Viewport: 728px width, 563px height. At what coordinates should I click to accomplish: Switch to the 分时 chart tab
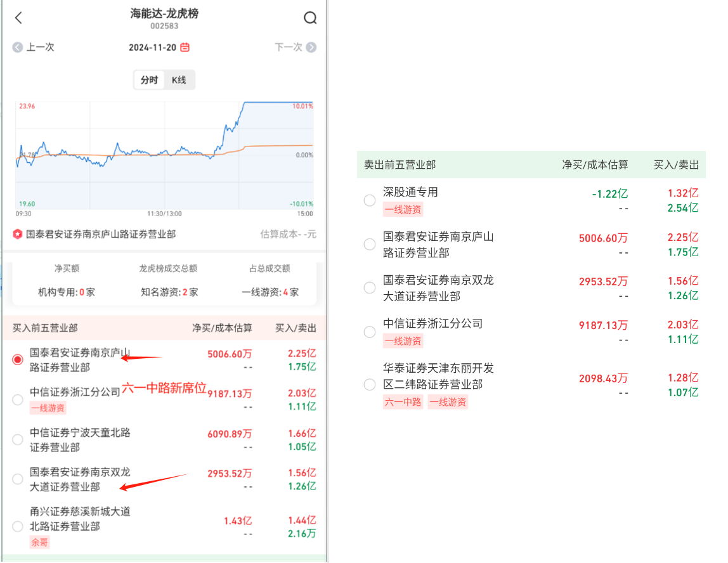[x=149, y=80]
